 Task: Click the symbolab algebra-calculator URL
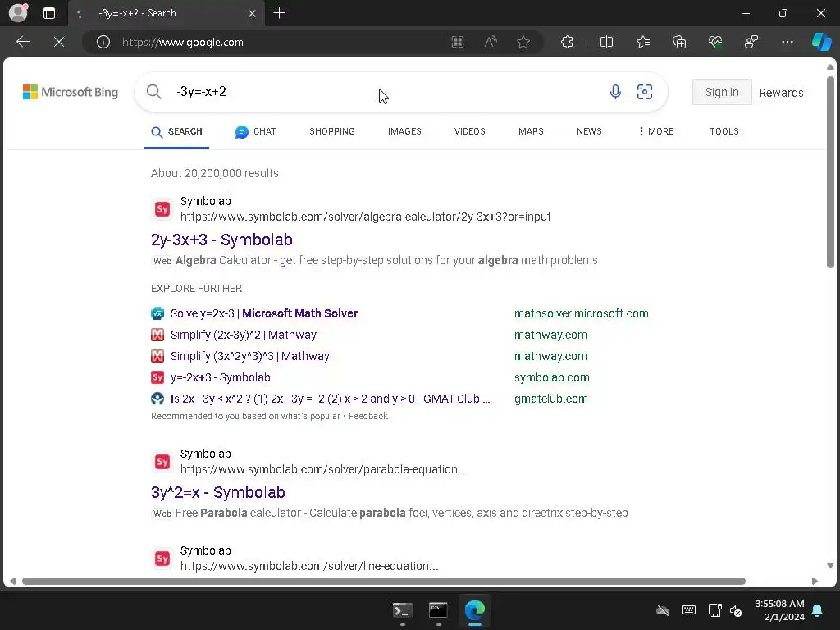coord(365,217)
